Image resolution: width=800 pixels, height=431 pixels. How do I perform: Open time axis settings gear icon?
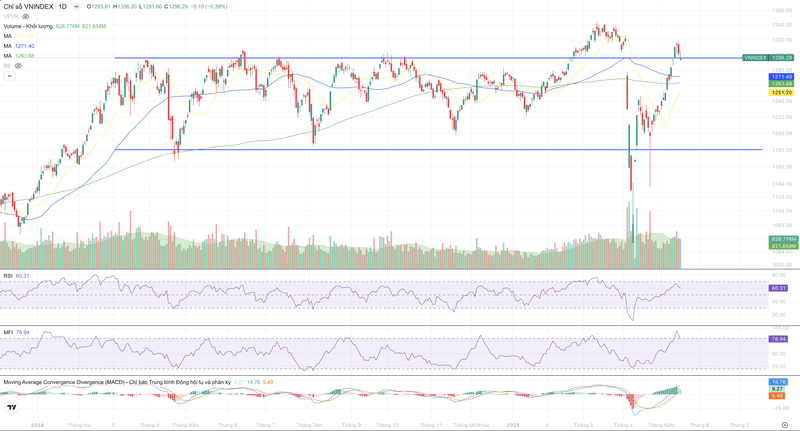coord(785,425)
